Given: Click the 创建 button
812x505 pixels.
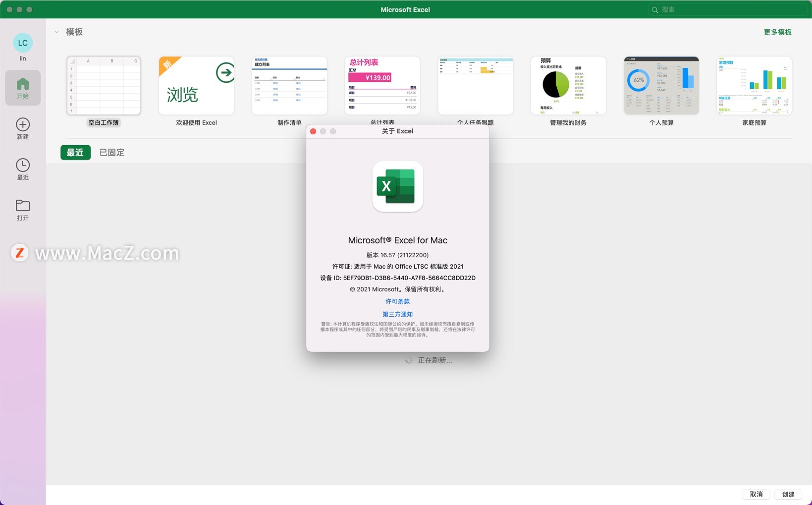Looking at the screenshot, I should [788, 494].
